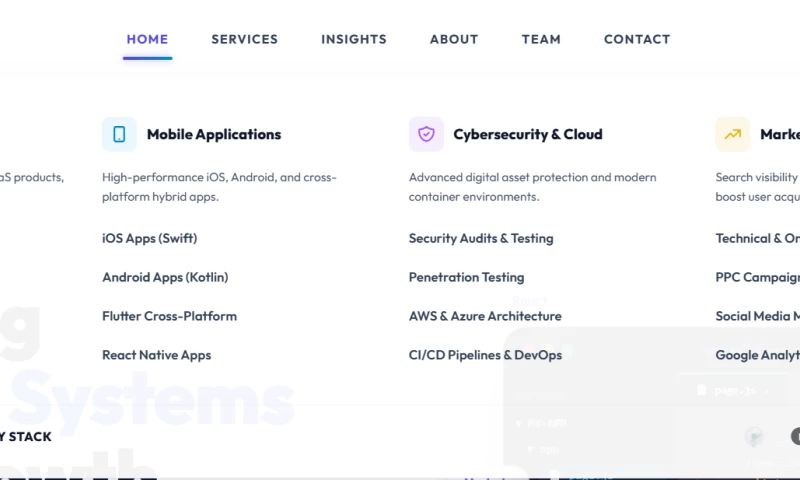Click the Mobile Applications phone icon

point(119,134)
